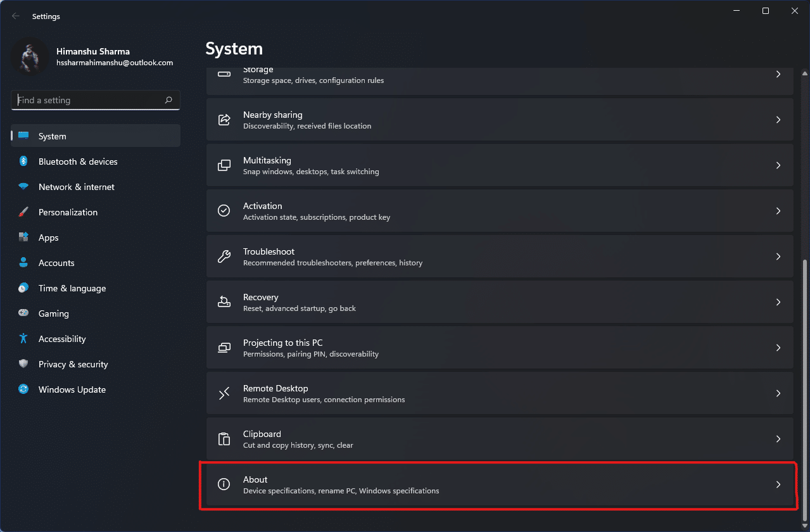Click the Nearby sharing icon
Viewport: 810px width, 532px height.
point(224,120)
